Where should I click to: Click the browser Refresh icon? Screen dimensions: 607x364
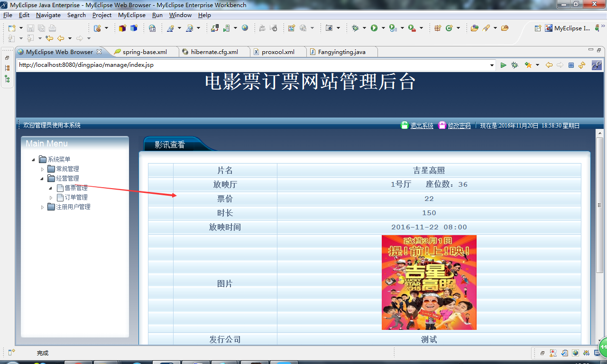(x=582, y=65)
